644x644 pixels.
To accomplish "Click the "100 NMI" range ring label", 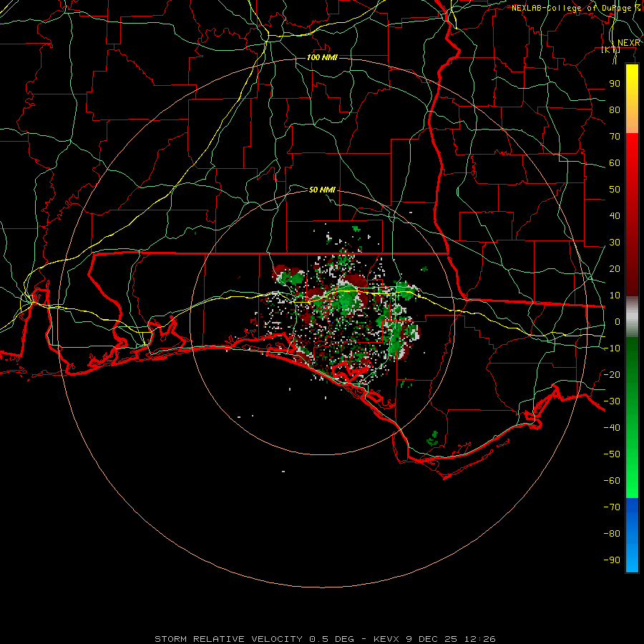I will 323,57.
